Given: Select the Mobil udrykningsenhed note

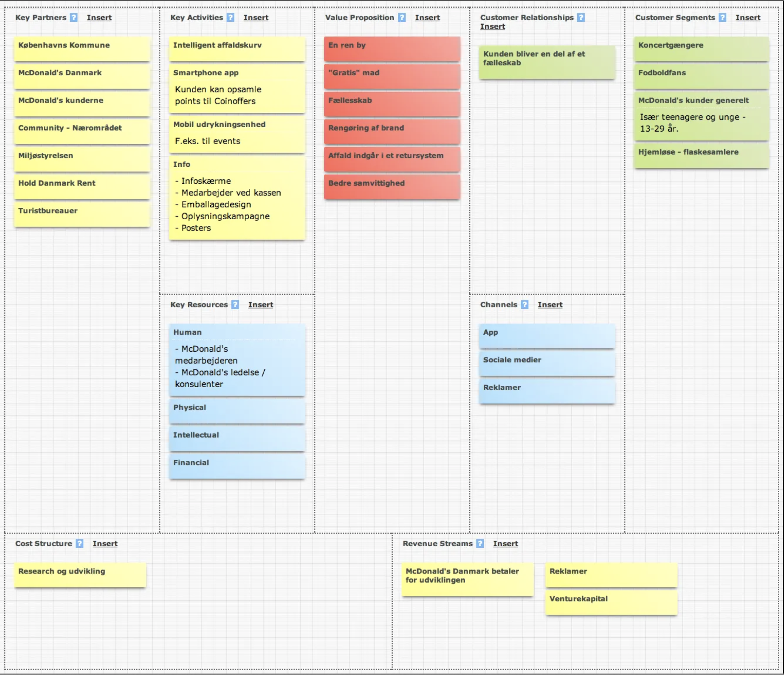Looking at the screenshot, I should tap(237, 134).
